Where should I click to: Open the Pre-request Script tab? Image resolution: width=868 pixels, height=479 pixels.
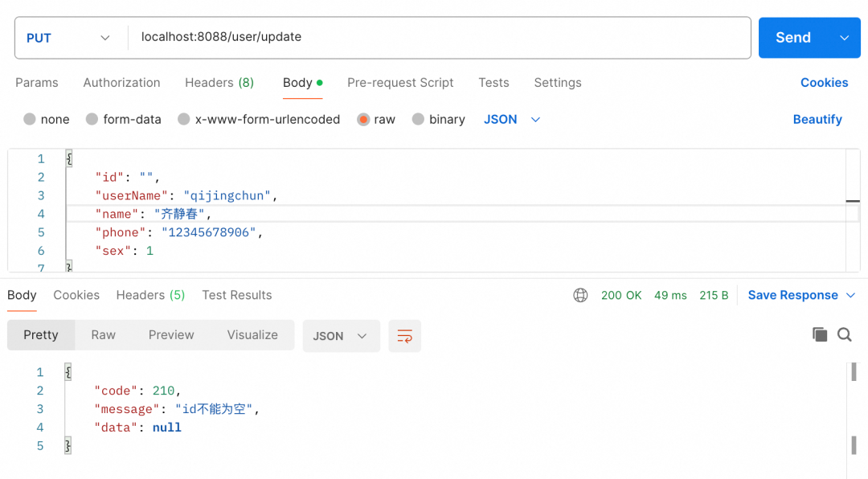pos(400,83)
